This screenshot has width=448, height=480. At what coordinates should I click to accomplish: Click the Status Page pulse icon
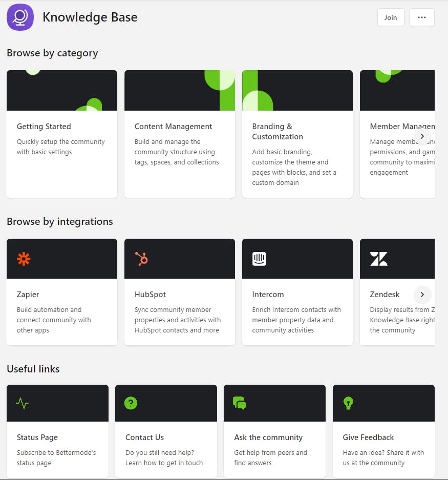coord(22,403)
